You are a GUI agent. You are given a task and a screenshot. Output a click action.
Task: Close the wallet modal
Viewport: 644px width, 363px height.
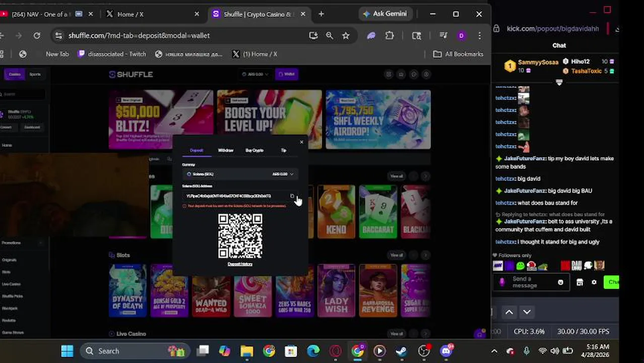(301, 142)
